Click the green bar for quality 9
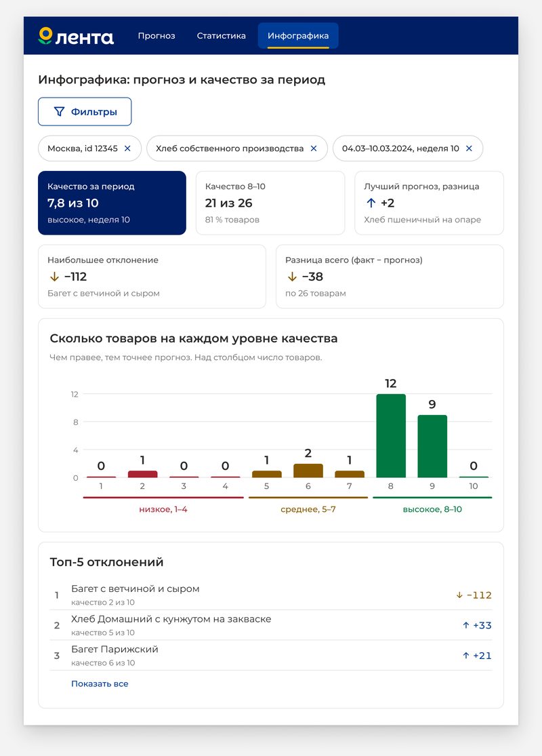 tap(432, 446)
